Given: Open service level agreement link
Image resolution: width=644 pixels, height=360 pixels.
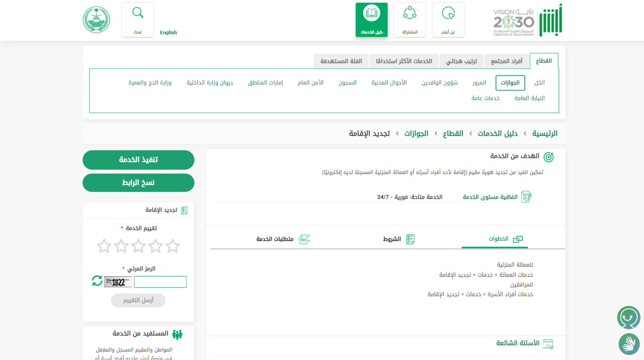Looking at the screenshot, I should [x=490, y=197].
